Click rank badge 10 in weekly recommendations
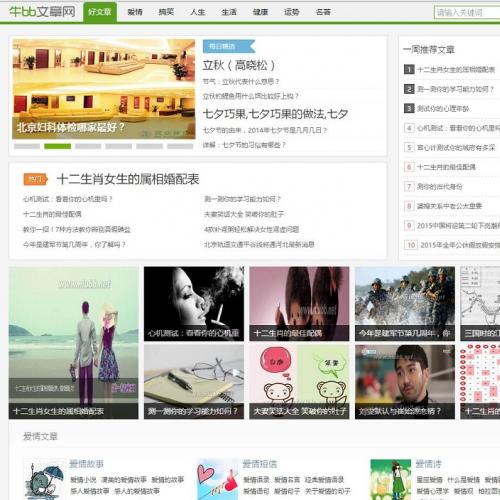This screenshot has width=500, height=500. tap(411, 245)
